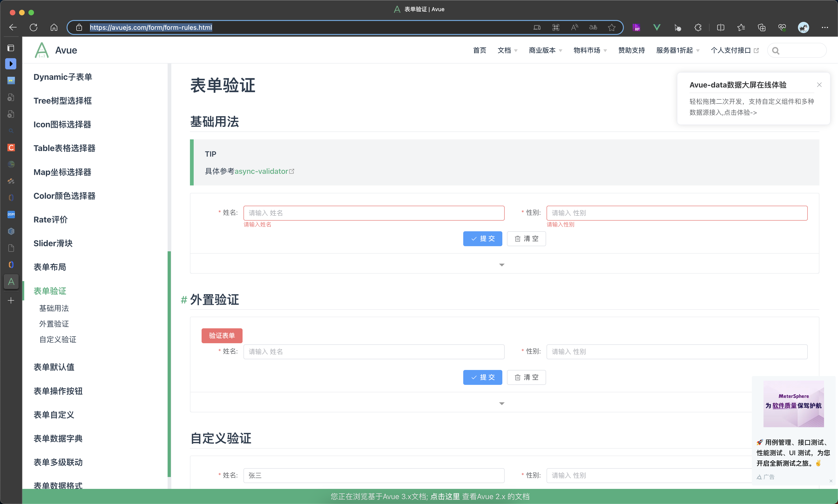This screenshot has width=838, height=504.
Task: Expand code under 基础用法 demo
Action: pos(502,265)
